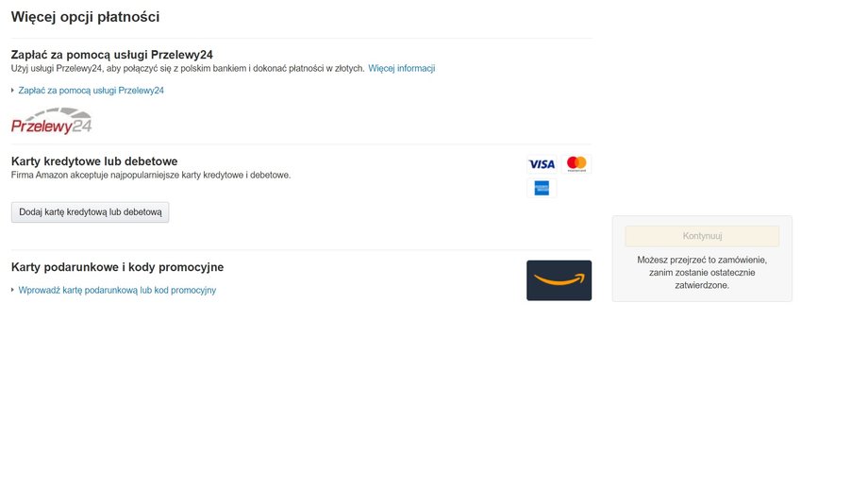The image size is (868, 488).
Task: Follow the Więcej informacji link
Action: 401,68
